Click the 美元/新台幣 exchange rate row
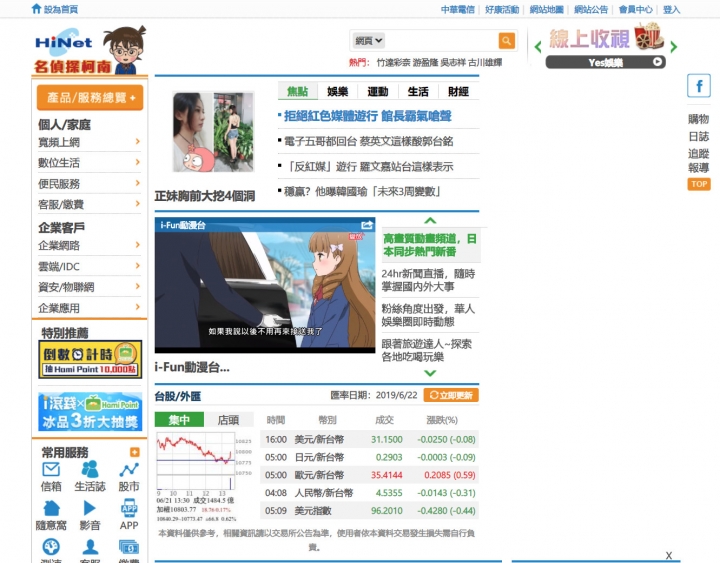 coord(370,439)
